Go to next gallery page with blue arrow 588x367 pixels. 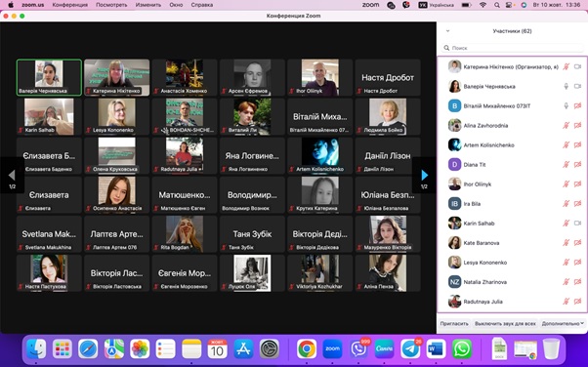click(x=424, y=175)
